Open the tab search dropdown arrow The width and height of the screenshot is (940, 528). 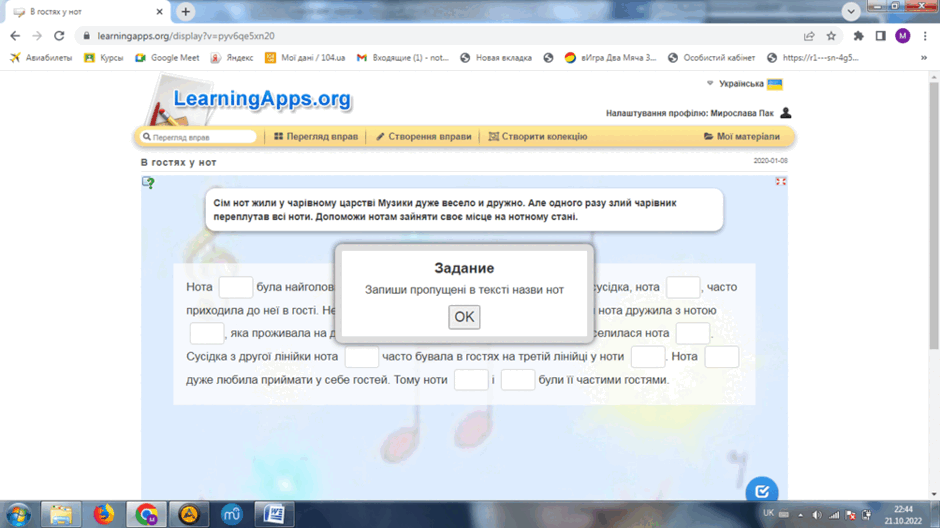[x=851, y=11]
